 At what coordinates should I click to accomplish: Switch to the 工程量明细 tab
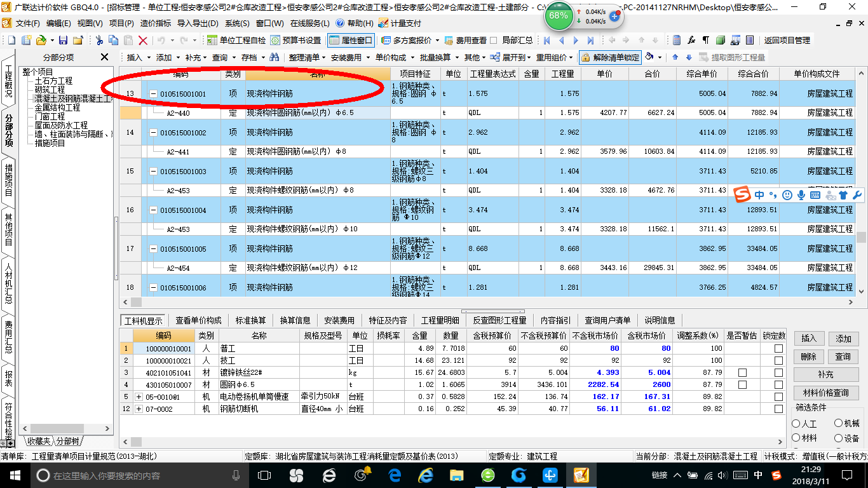tap(440, 320)
